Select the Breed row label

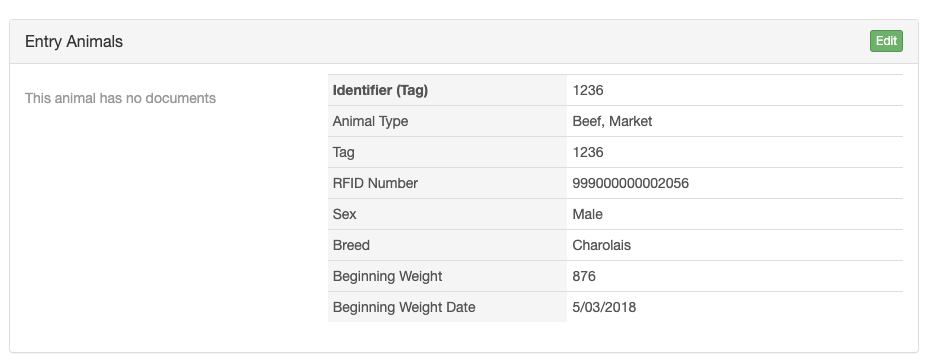coord(351,245)
